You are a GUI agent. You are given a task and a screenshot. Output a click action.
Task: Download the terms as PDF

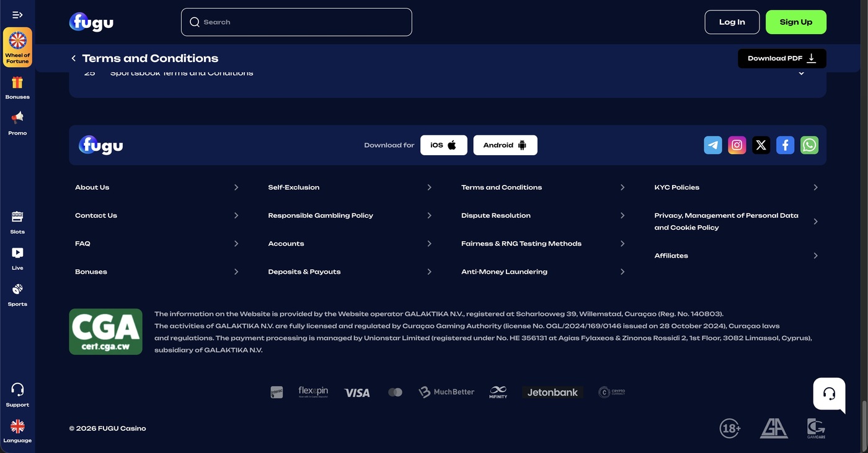[782, 58]
